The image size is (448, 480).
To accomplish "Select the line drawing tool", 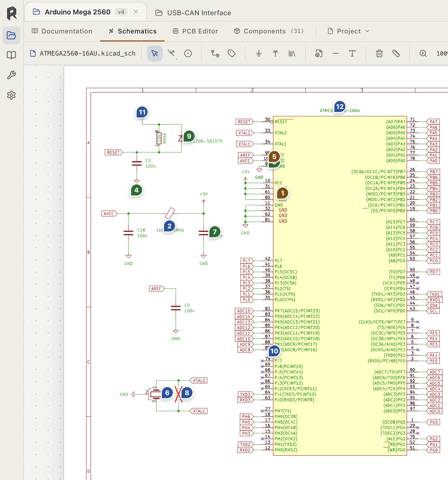I will click(336, 53).
